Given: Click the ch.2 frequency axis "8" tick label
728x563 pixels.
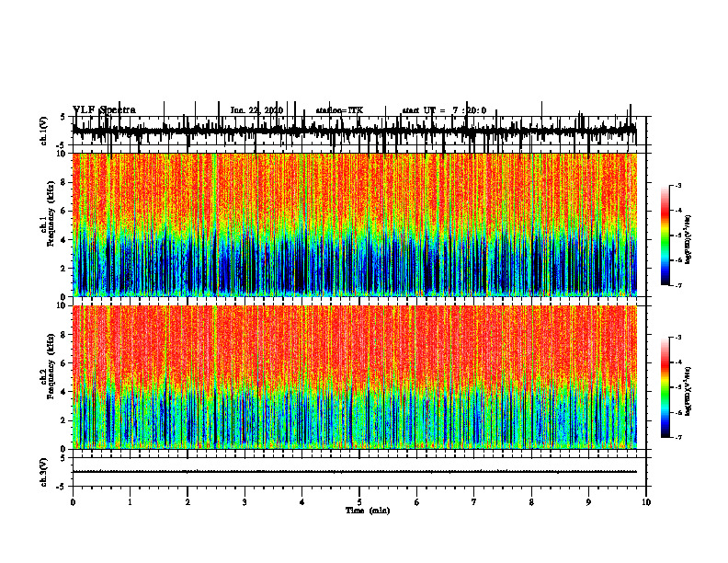Looking at the screenshot, I should click(x=63, y=335).
